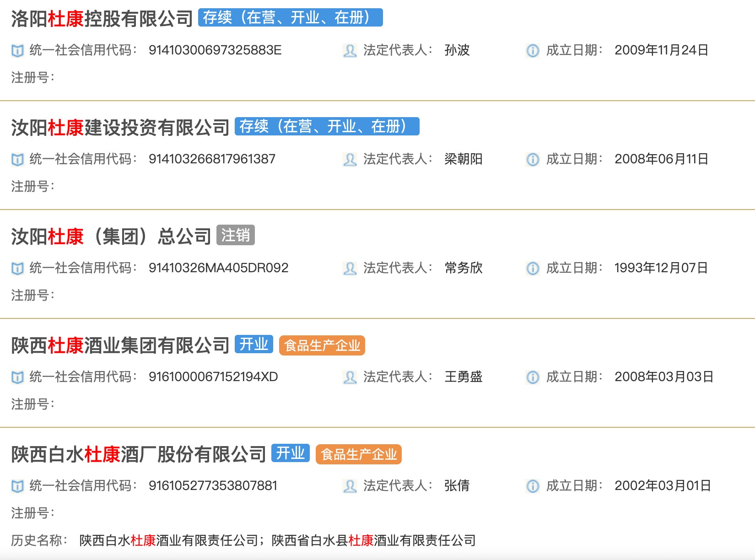Click the credit code icon for 汝阳杜康建设投资有限公司
This screenshot has height=560, width=755.
click(x=18, y=160)
